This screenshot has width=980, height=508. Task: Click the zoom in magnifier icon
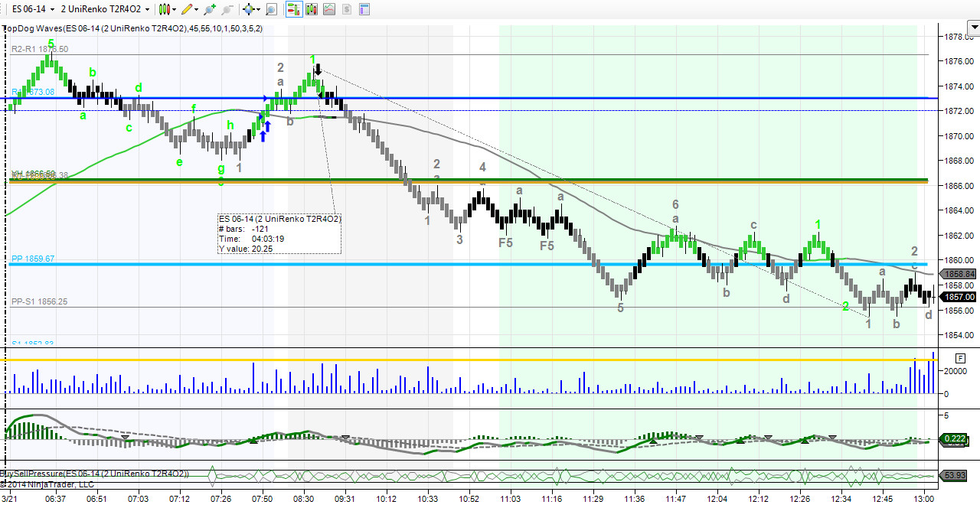coord(211,10)
